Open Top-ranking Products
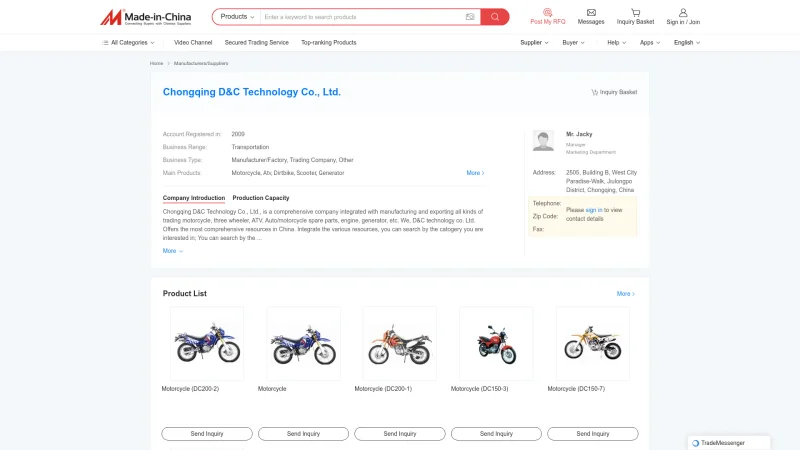The height and width of the screenshot is (450, 800). click(329, 43)
